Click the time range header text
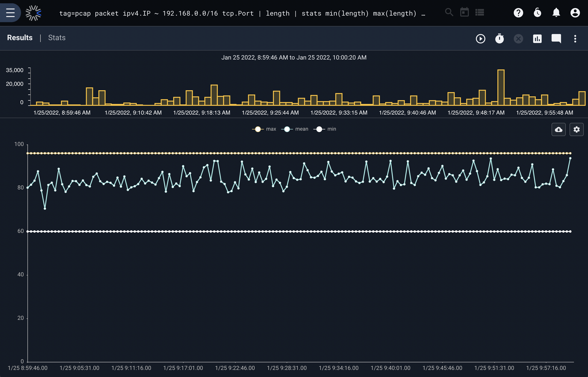This screenshot has height=377, width=588. coord(294,58)
